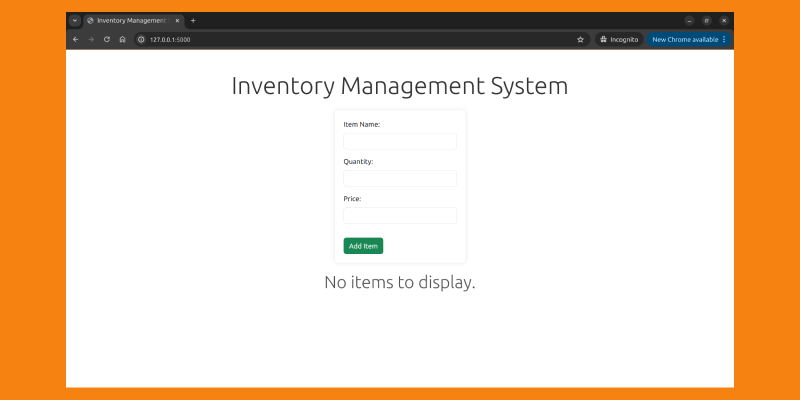Maximize the Chrome window
The height and width of the screenshot is (400, 800).
pyautogui.click(x=706, y=20)
